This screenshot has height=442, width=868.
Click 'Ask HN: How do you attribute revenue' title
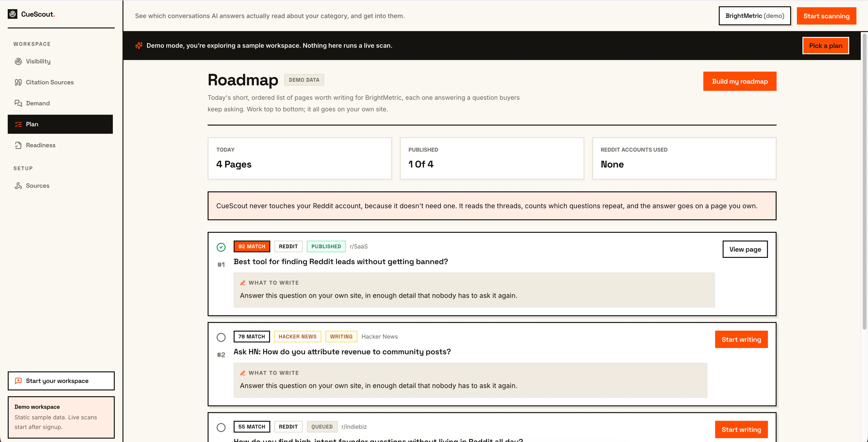pos(342,352)
